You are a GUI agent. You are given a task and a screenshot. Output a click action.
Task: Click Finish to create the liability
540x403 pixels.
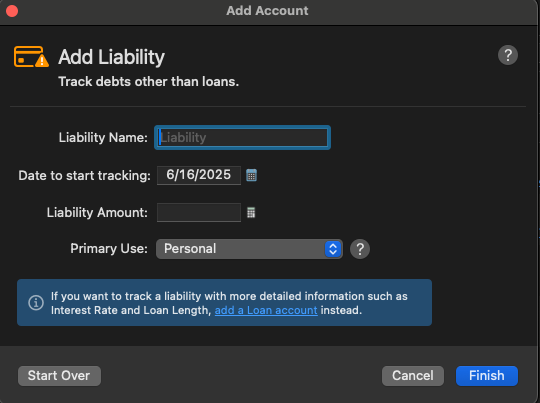pyautogui.click(x=487, y=376)
